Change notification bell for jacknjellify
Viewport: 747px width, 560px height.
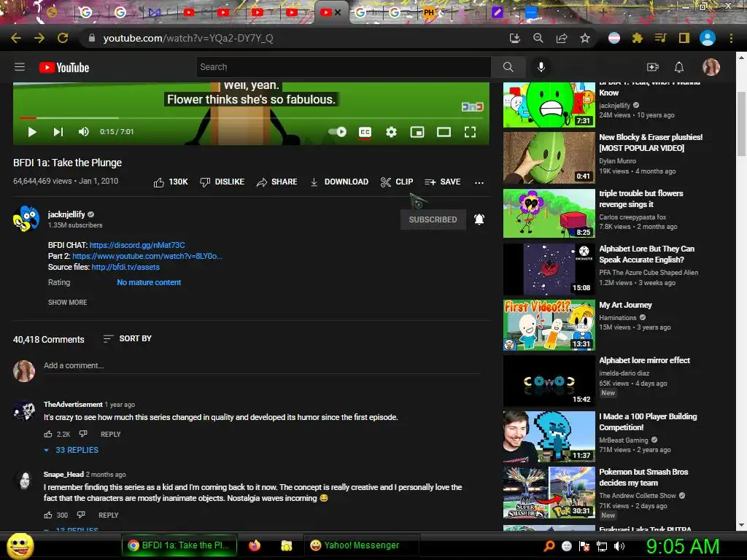point(479,219)
